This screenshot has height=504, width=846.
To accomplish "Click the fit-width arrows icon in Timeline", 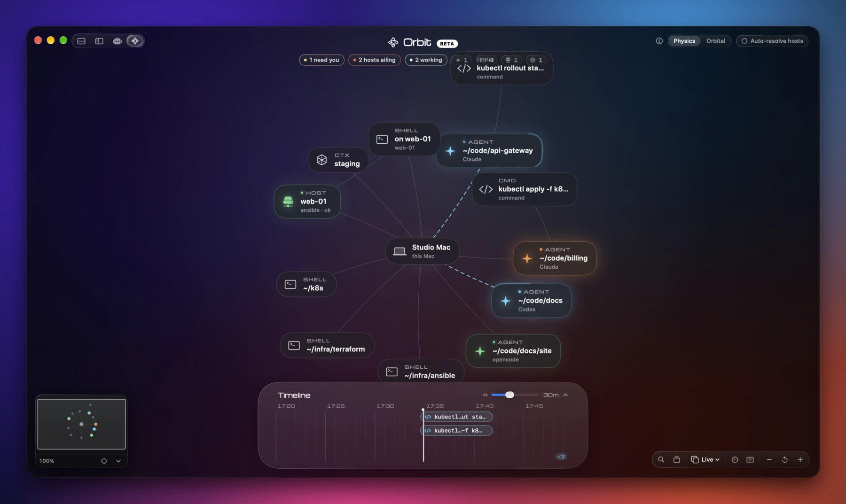I will click(x=485, y=395).
